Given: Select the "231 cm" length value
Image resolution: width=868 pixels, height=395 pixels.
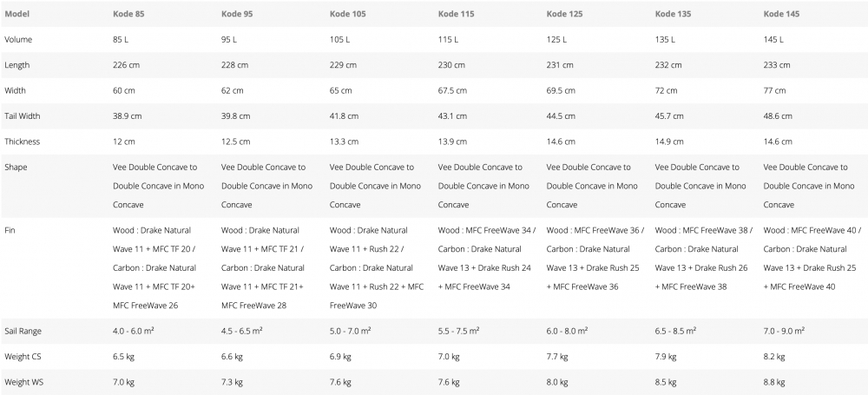Looking at the screenshot, I should point(561,65).
